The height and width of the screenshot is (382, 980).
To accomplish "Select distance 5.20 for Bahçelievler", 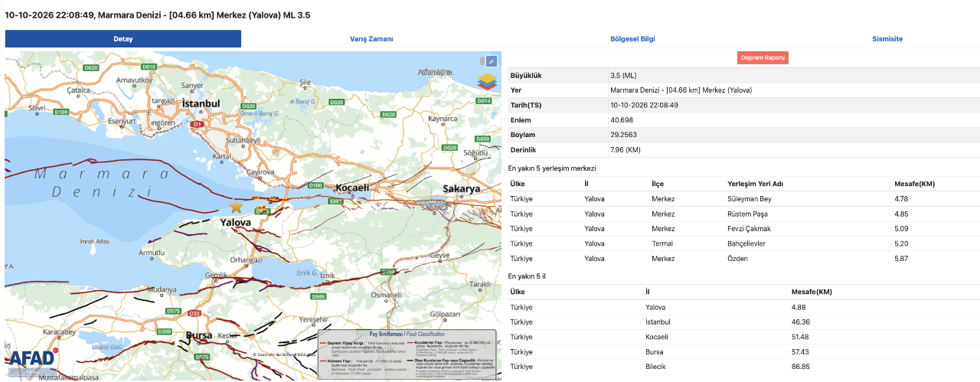I will click(901, 243).
